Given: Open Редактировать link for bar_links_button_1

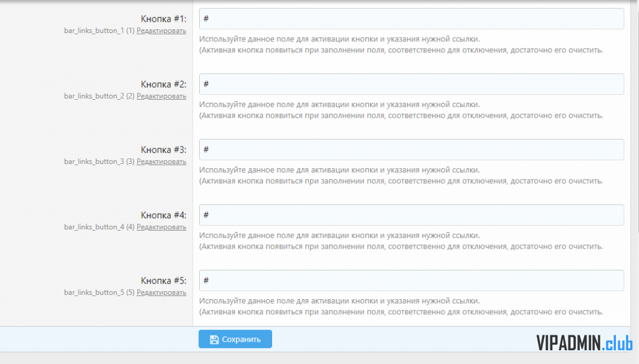Looking at the screenshot, I should click(162, 31).
